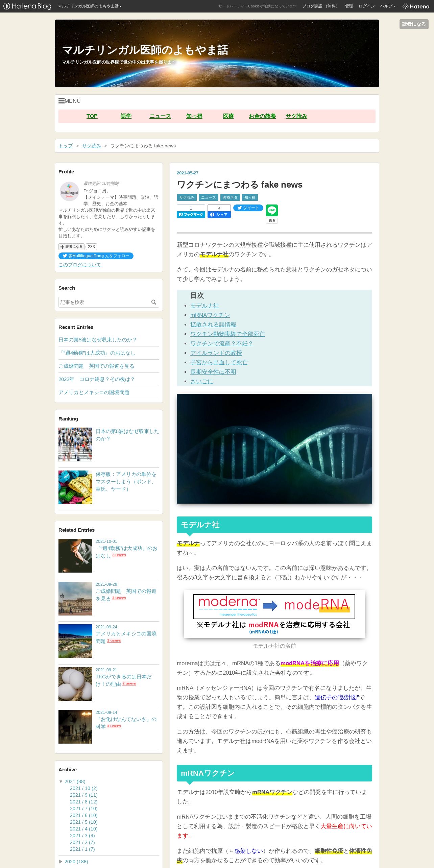Click the blog title in header banner
The height and width of the screenshot is (868, 434).
tap(145, 50)
